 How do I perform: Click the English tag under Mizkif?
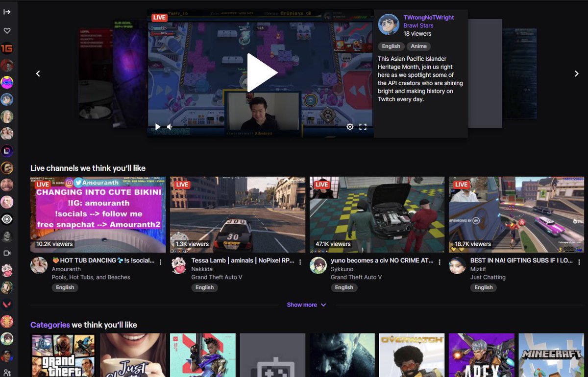pos(484,287)
